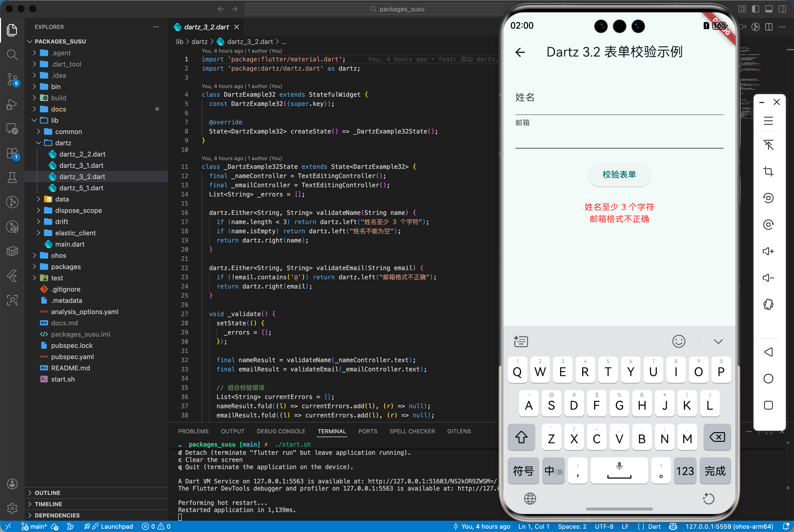Switch to the 符号 symbols keyboard
This screenshot has height=532, width=794.
[x=523, y=471]
